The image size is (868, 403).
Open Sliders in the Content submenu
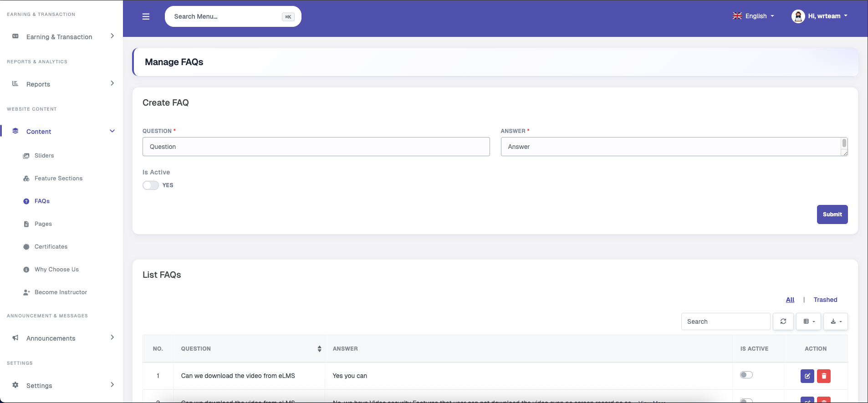point(44,156)
